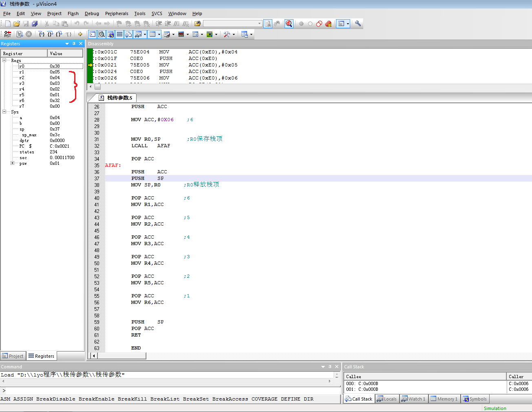Open the Watch windows dropdown arrow
532x412 pixels.
[x=145, y=34]
